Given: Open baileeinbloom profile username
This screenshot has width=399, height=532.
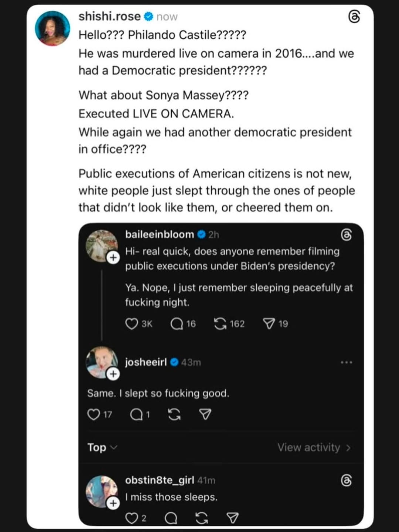Looking at the screenshot, I should point(159,235).
